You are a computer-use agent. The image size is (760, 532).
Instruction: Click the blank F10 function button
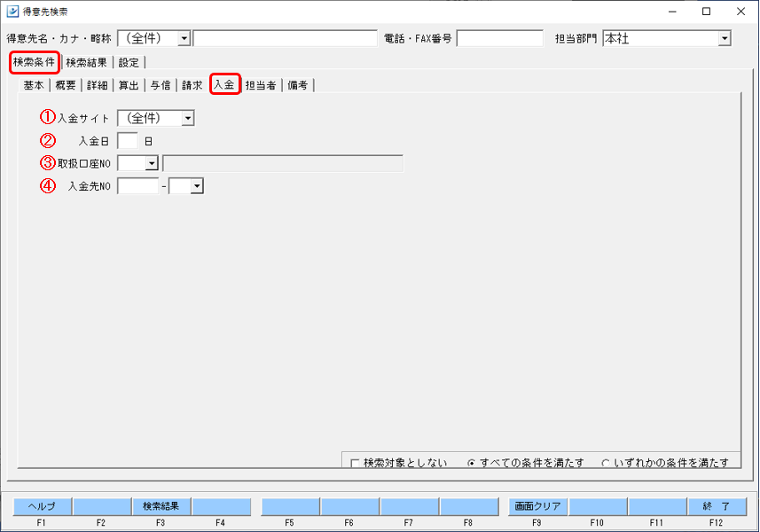coord(598,506)
